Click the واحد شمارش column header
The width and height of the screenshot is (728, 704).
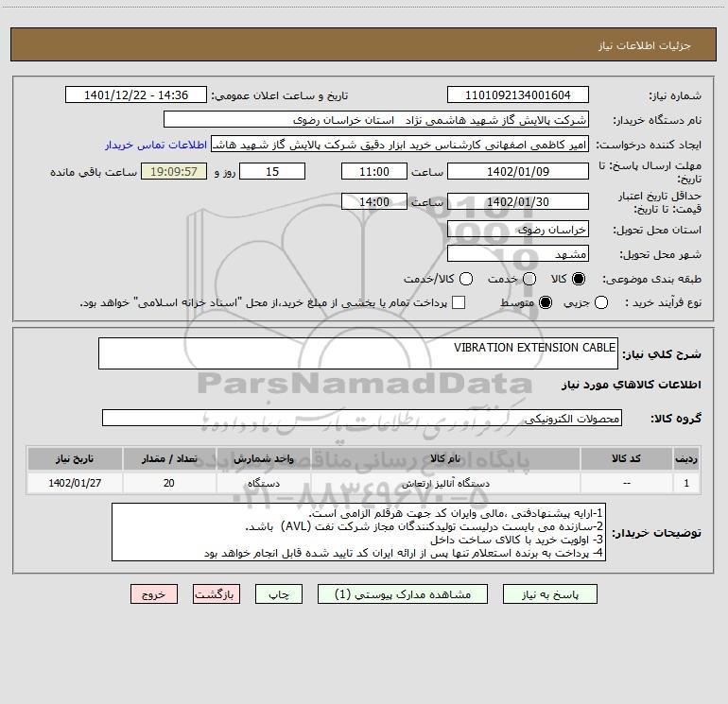[263, 459]
